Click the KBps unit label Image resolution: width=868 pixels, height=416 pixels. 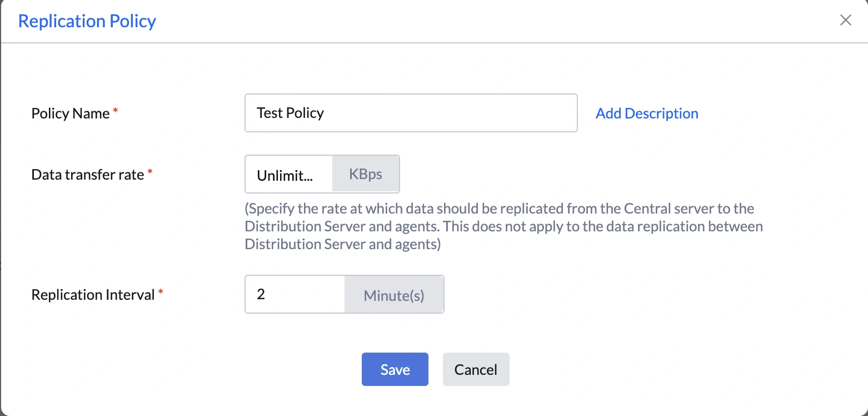(365, 174)
